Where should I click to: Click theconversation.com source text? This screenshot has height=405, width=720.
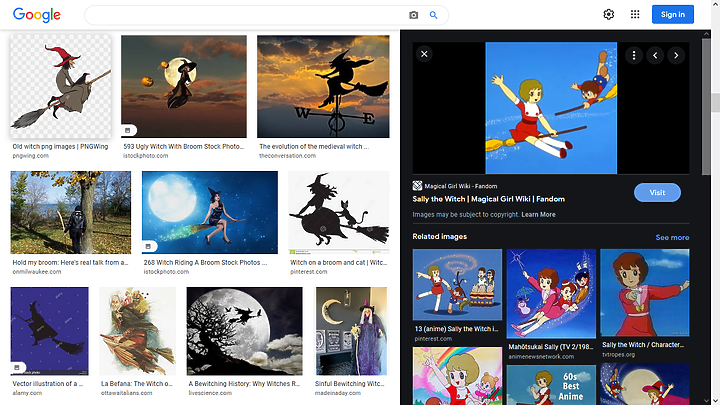pyautogui.click(x=287, y=156)
